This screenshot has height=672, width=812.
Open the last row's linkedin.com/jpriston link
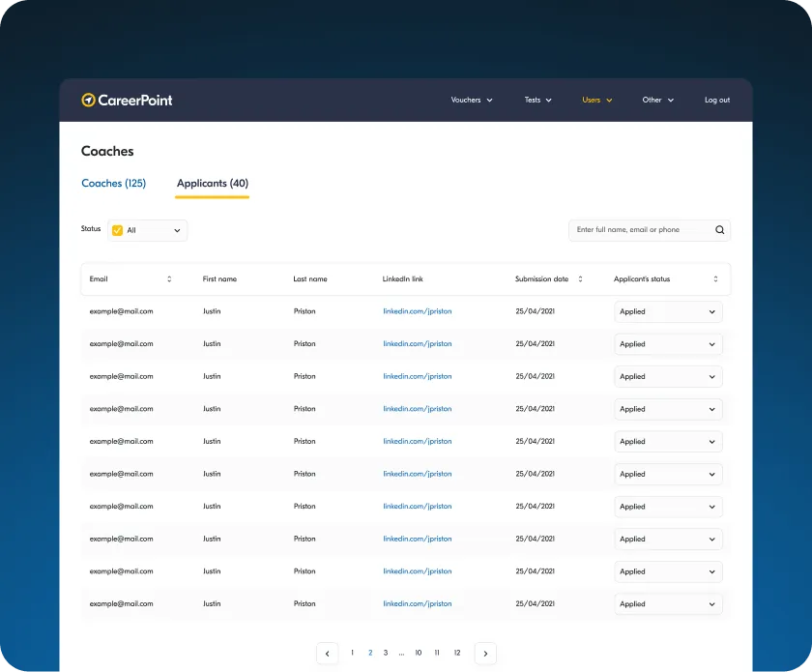pos(418,603)
